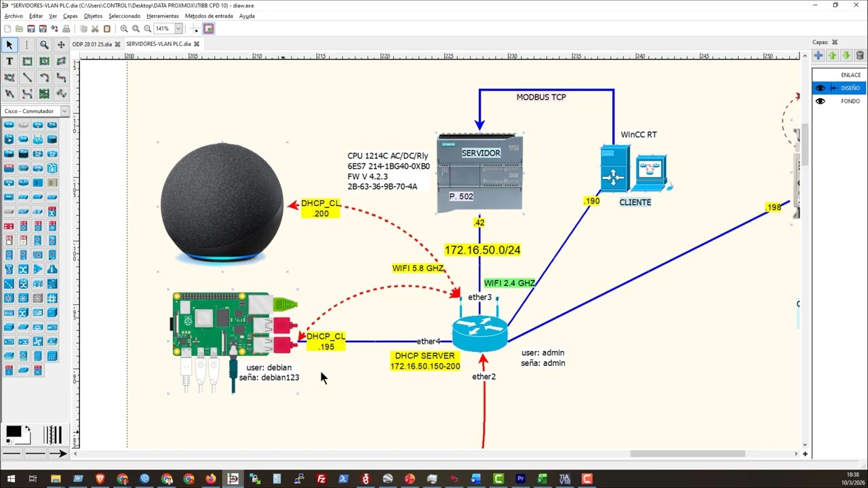Image resolution: width=868 pixels, height=488 pixels.
Task: Select the Bezier line tool
Action: pyautogui.click(x=26, y=94)
